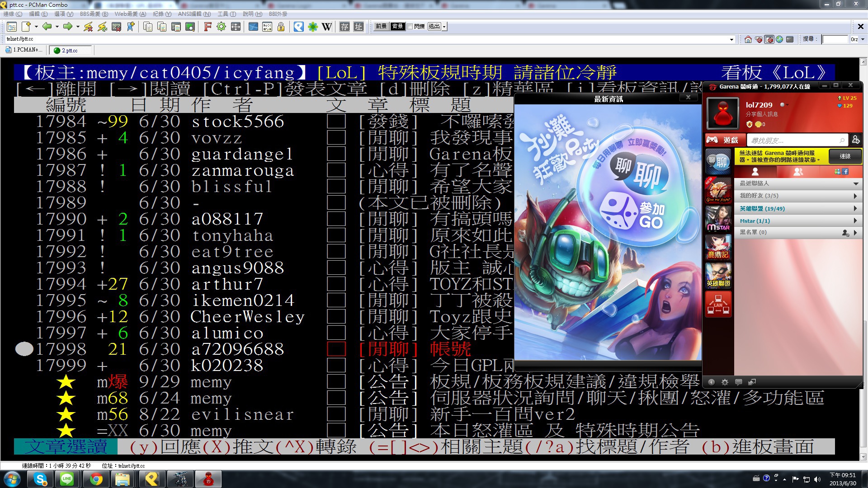Toggle the 閃爍 blink checkbox
Image resolution: width=868 pixels, height=488 pixels.
pyautogui.click(x=410, y=27)
